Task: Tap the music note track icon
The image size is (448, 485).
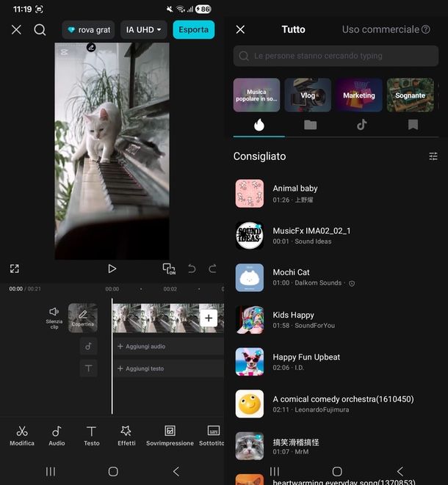Action: [89, 346]
